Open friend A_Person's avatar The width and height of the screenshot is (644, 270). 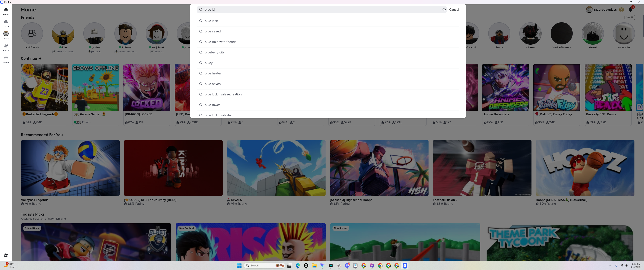[125, 34]
